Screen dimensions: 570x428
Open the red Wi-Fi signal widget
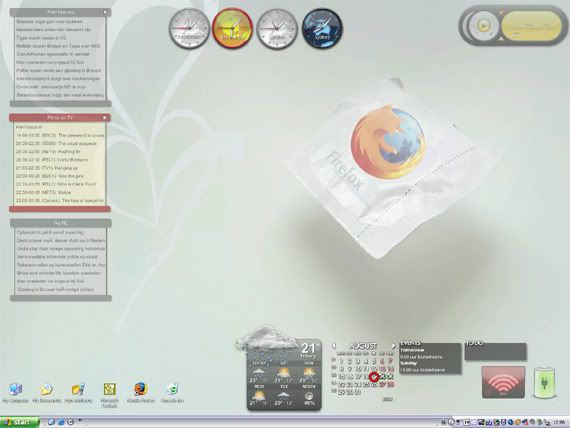(503, 382)
